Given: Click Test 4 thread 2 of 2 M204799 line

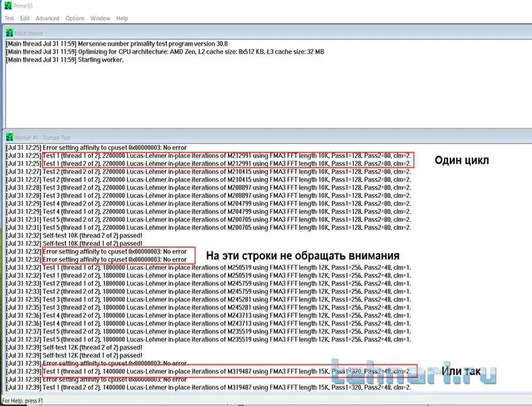Looking at the screenshot, I should pos(208,204).
